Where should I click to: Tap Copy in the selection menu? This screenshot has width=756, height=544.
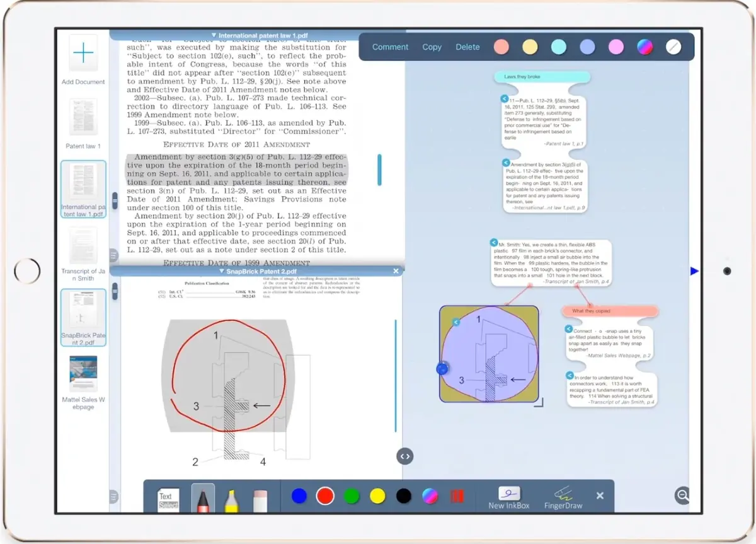tap(432, 47)
